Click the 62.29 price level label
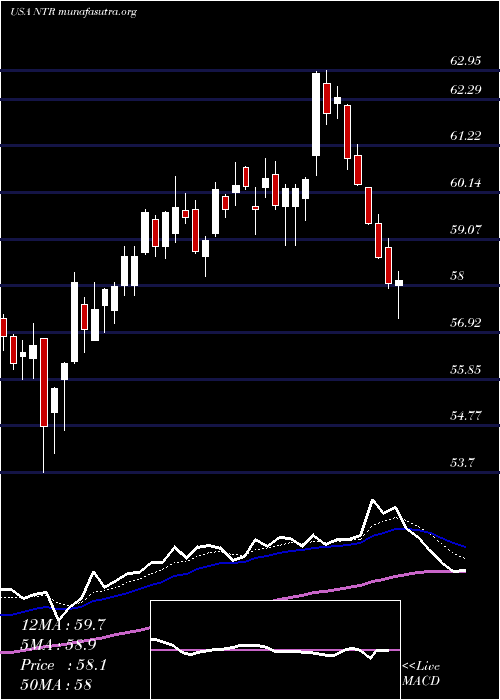The width and height of the screenshot is (500, 700). pos(466,90)
